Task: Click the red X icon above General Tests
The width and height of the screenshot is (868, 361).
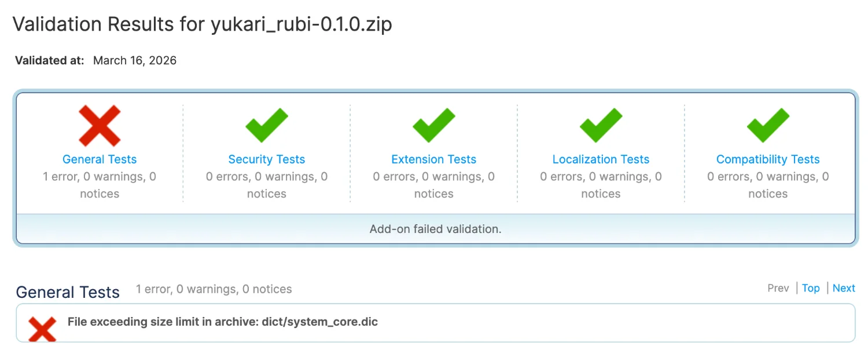Action: click(100, 126)
